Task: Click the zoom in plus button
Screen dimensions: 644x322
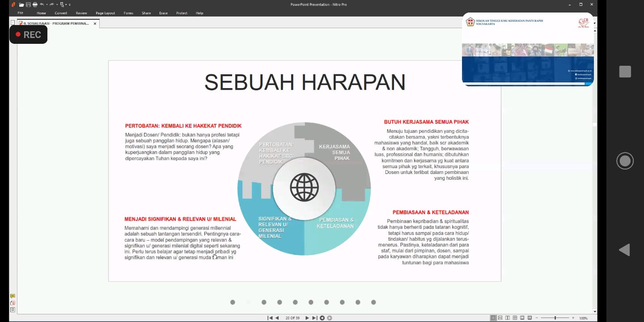Action: 573,318
